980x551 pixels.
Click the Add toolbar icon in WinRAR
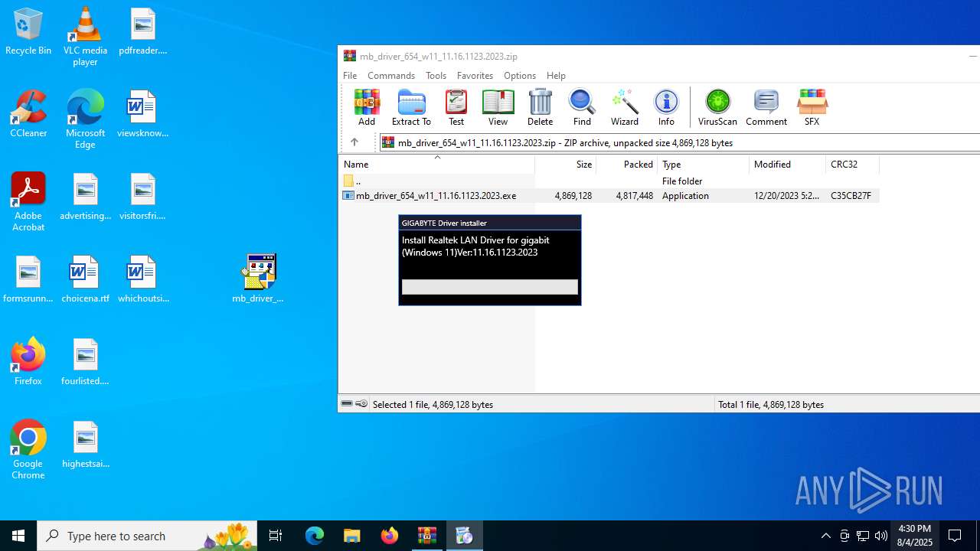(367, 107)
